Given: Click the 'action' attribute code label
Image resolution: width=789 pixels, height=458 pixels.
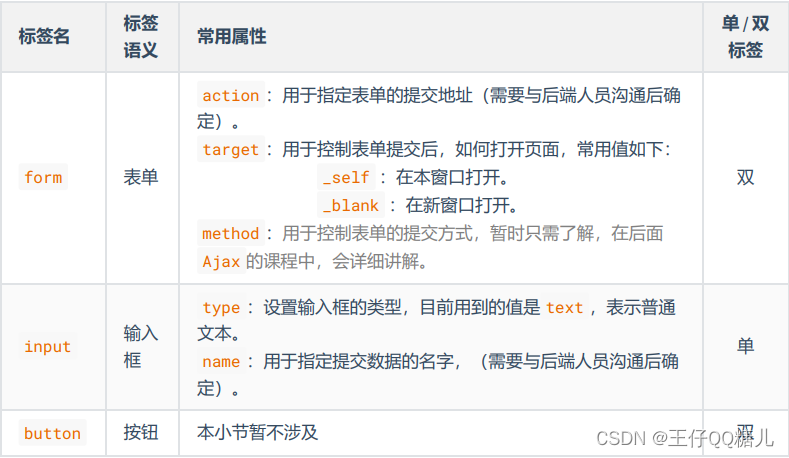Looking at the screenshot, I should coord(230,96).
